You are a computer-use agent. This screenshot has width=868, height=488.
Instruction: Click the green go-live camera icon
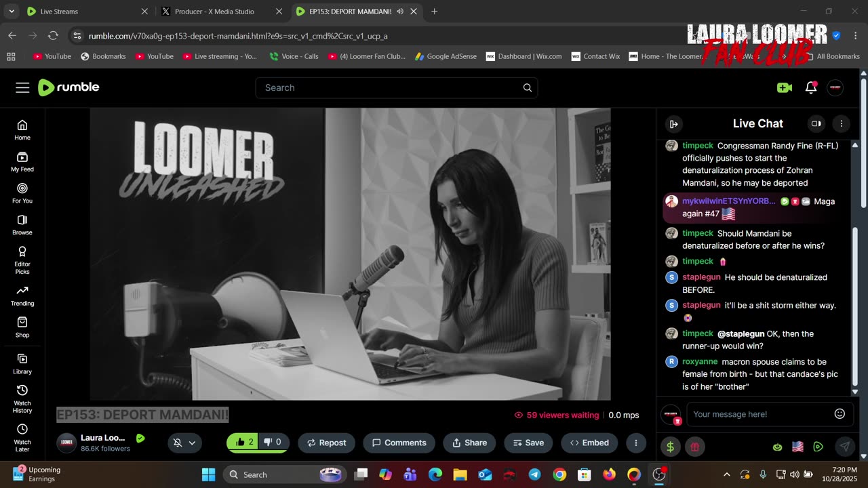tap(784, 87)
